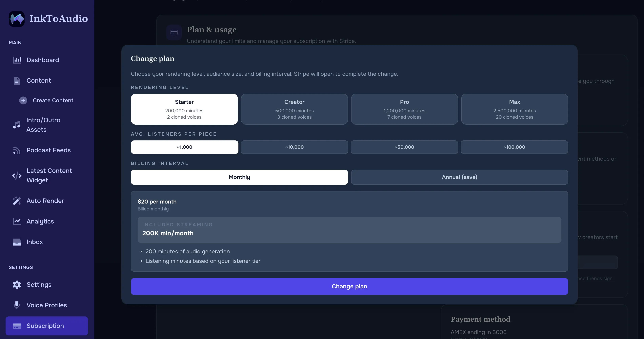This screenshot has height=339, width=644.
Task: Click the SETTINGS sidebar section label
Action: [x=21, y=267]
